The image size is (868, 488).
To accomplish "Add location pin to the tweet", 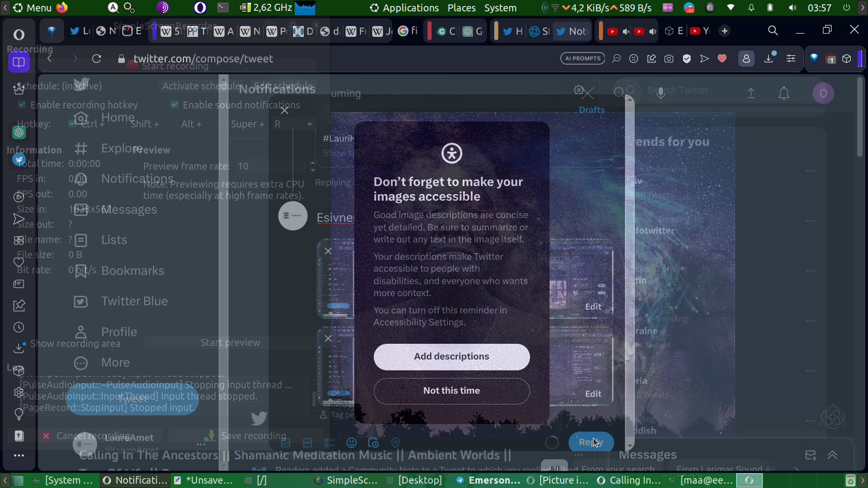I will tap(395, 442).
